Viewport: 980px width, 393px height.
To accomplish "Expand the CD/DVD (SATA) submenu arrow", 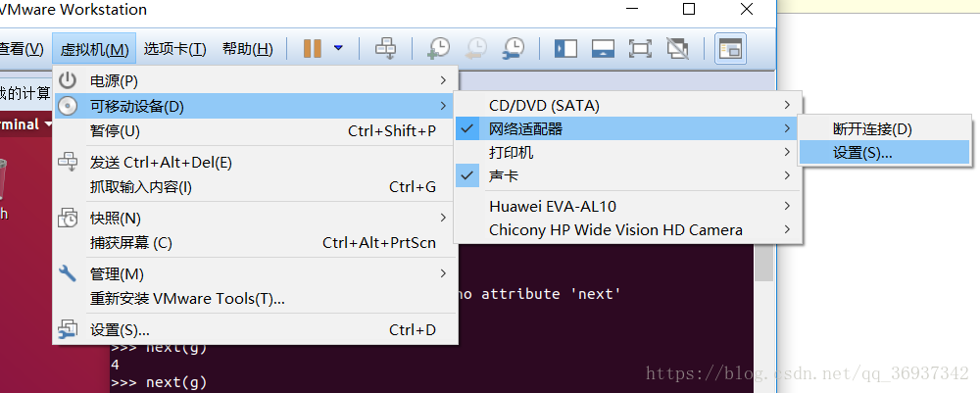I will [x=788, y=106].
